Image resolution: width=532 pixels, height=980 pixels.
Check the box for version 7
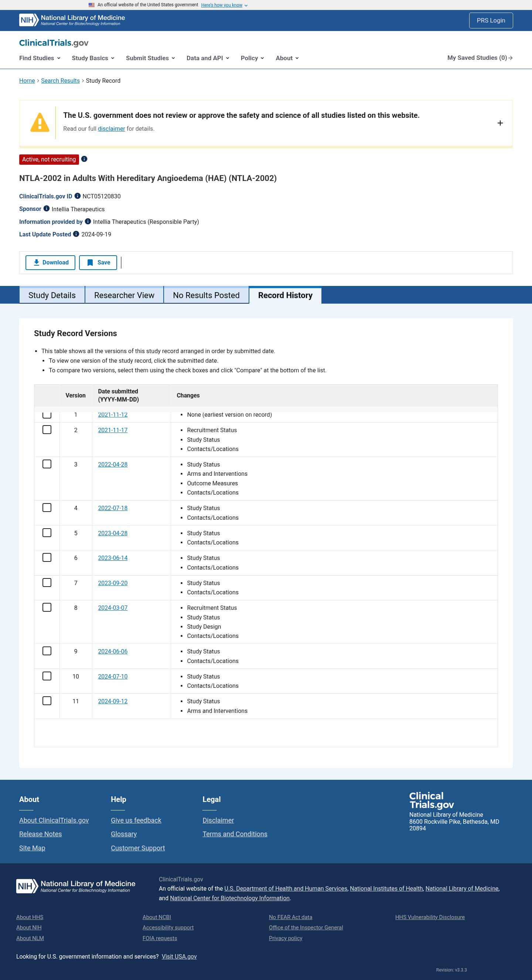point(47,583)
